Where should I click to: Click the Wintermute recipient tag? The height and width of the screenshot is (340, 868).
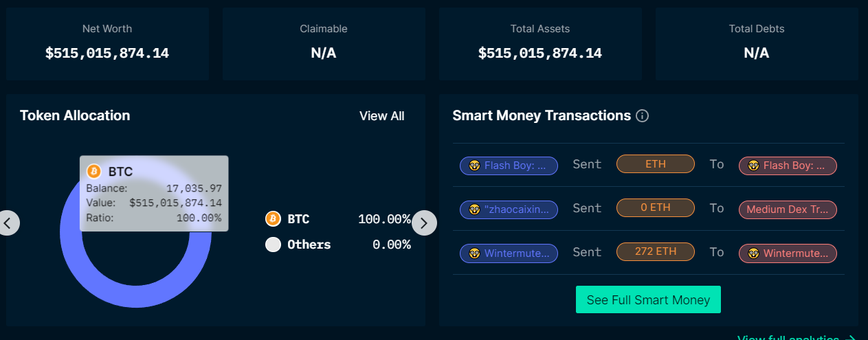click(788, 253)
